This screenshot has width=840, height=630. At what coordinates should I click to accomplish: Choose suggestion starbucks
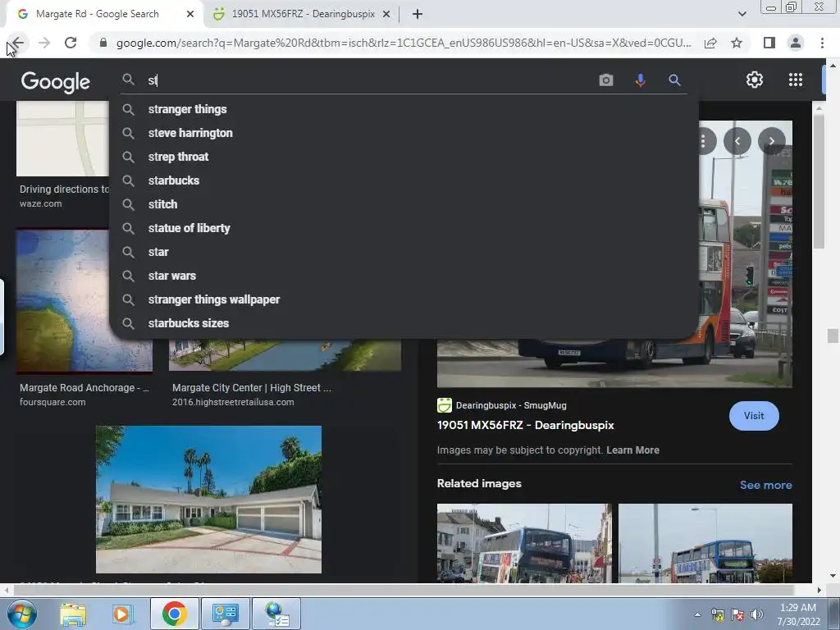point(404,180)
